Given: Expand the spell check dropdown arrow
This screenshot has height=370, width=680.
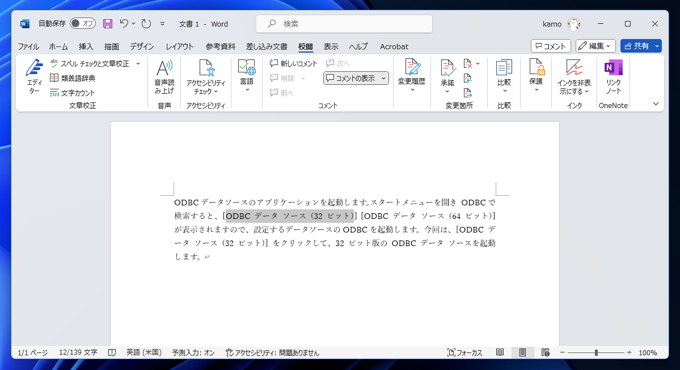Looking at the screenshot, I should 138,64.
